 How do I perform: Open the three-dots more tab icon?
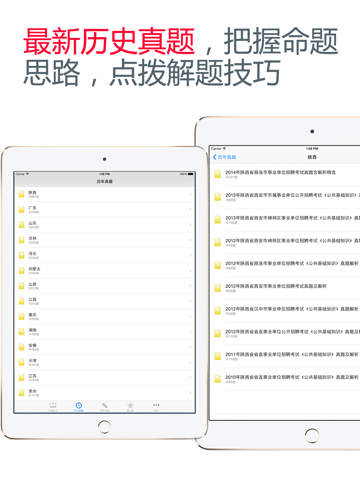(156, 405)
